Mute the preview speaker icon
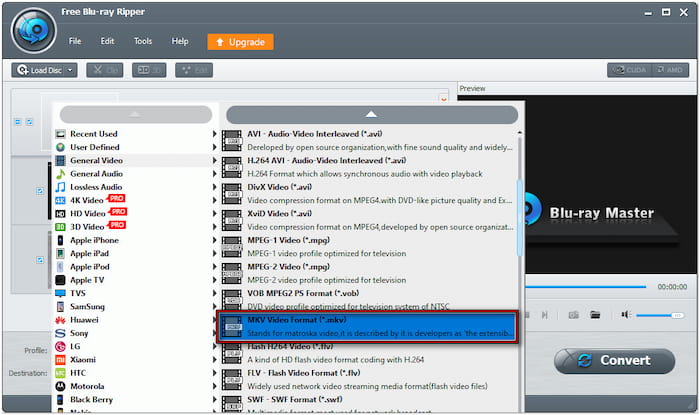This screenshot has width=700, height=415. 626,315
